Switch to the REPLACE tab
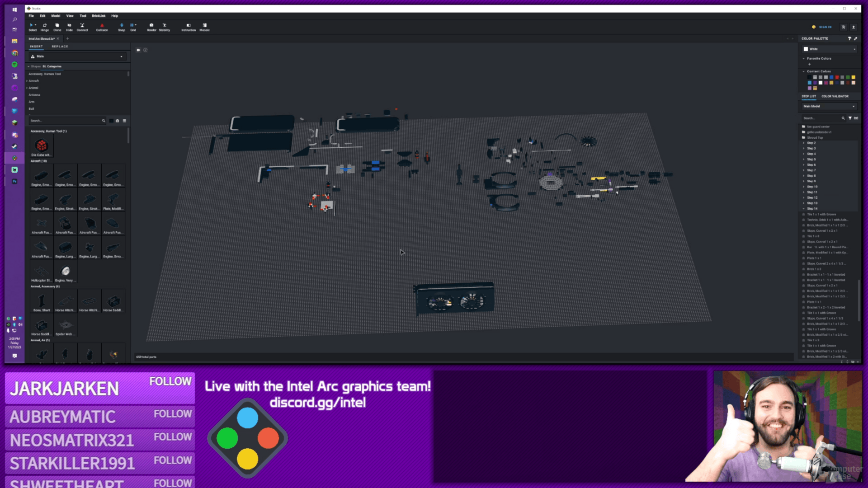Image resolution: width=868 pixels, height=488 pixels. click(x=60, y=46)
